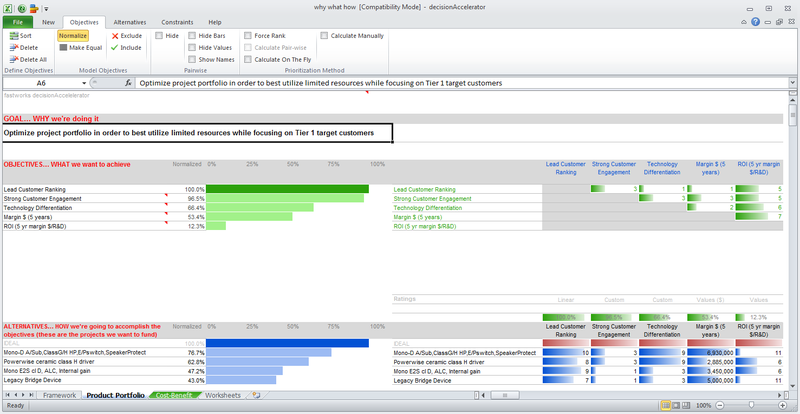Open the Customize Quick Access Toolbar arrow
The height and width of the screenshot is (414, 800).
[46, 9]
